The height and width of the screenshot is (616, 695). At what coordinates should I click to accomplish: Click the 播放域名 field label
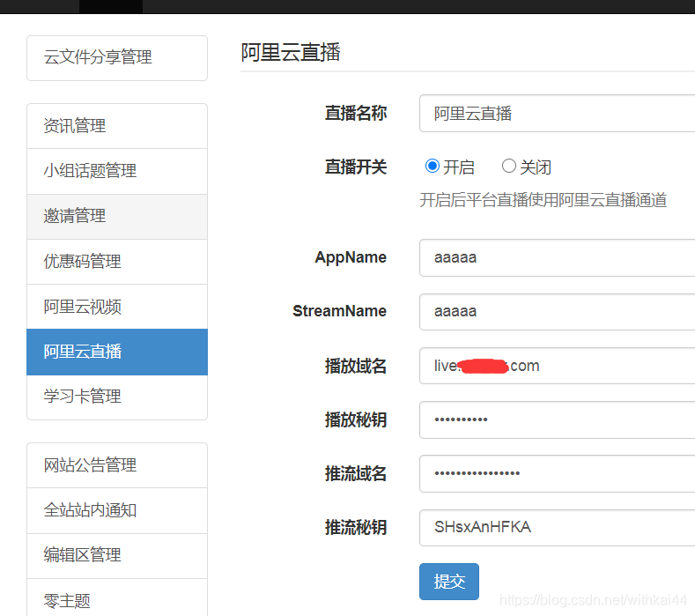coord(356,366)
